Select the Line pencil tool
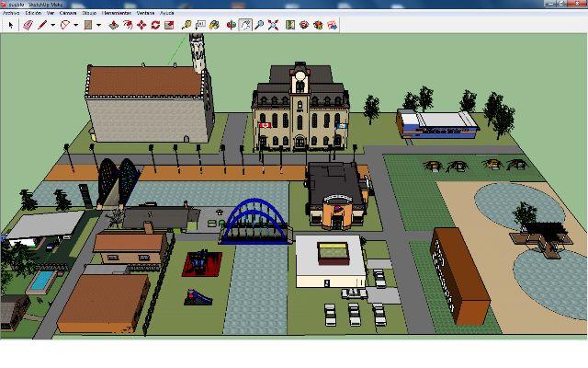Viewport: 588px width, 368px height. point(42,25)
